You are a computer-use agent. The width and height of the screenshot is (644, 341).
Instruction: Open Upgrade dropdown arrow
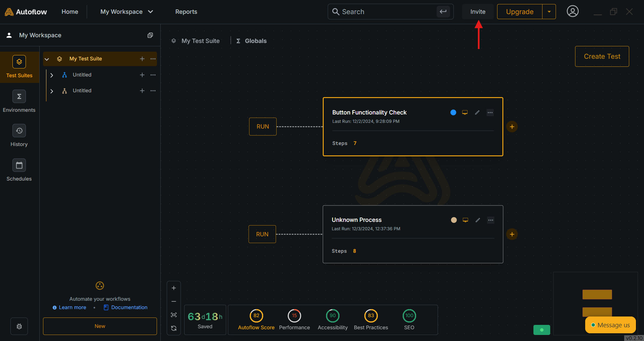pos(549,12)
